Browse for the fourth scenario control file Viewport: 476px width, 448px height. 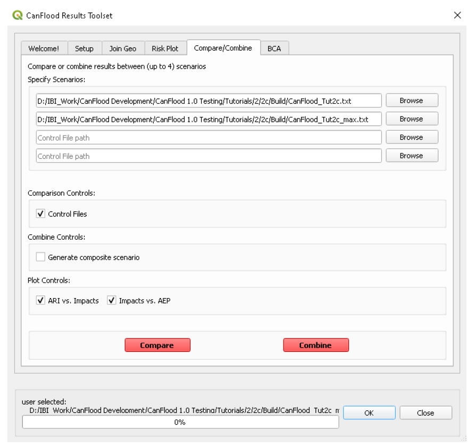pos(412,156)
